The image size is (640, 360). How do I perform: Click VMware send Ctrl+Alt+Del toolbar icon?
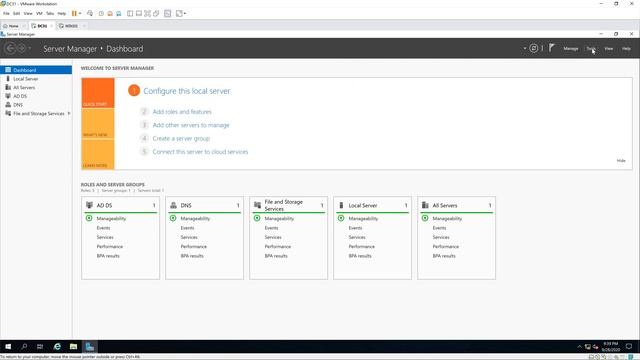[90, 13]
